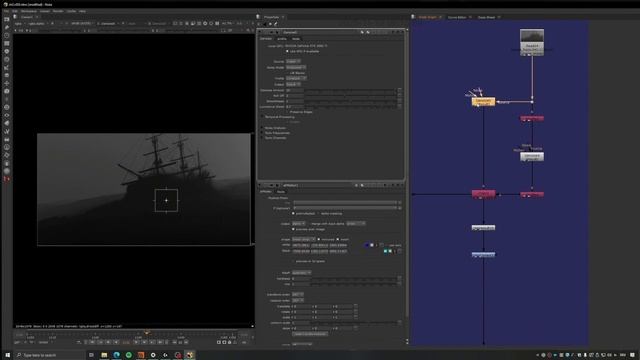The width and height of the screenshot is (640, 360).
Task: Toggle invert checkbox beside shape
Action: pyautogui.click(x=338, y=239)
